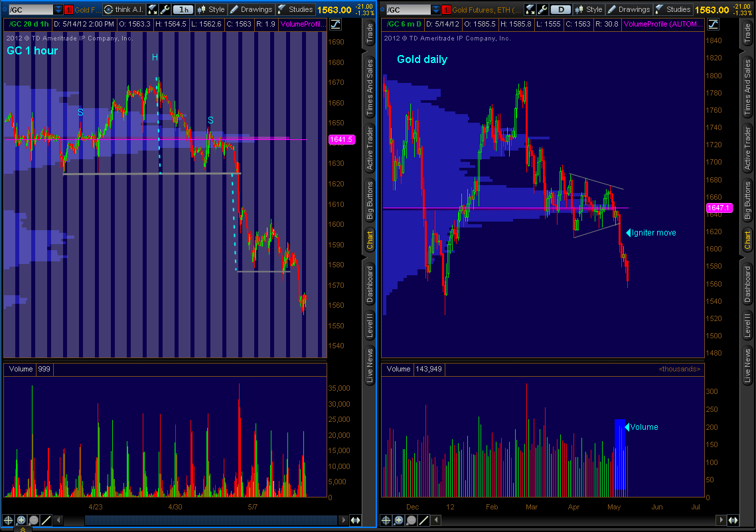
Task: Select the crosshair pointer tool in left chart
Action: tap(9, 521)
